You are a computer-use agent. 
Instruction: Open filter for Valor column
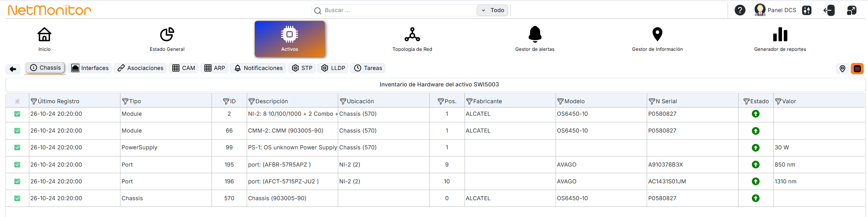tap(778, 101)
